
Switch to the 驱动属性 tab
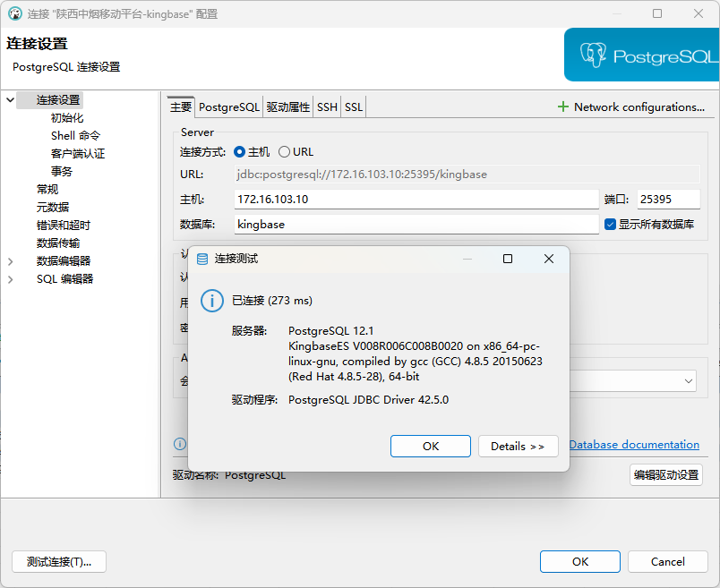[x=287, y=107]
